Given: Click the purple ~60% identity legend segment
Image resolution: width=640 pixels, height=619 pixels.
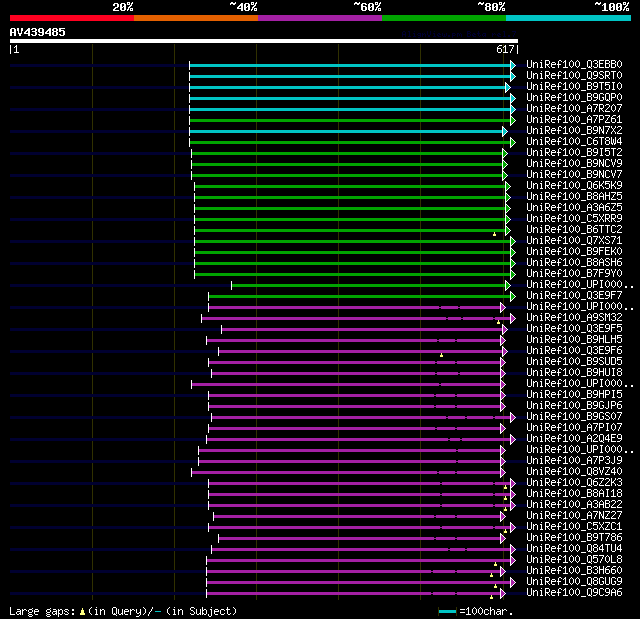Looking at the screenshot, I should [x=320, y=18].
